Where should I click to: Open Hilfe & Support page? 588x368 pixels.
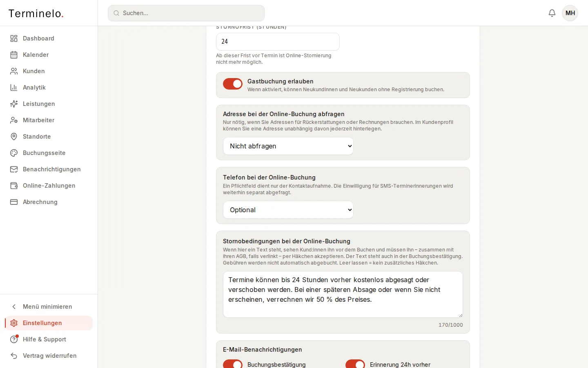coord(49,339)
